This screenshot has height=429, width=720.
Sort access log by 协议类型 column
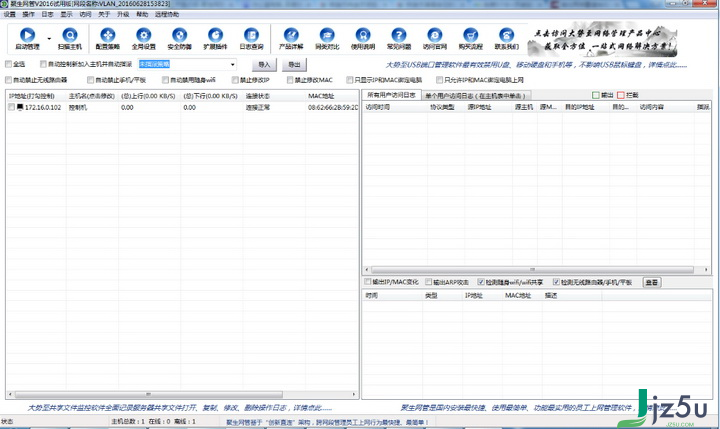pos(446,107)
